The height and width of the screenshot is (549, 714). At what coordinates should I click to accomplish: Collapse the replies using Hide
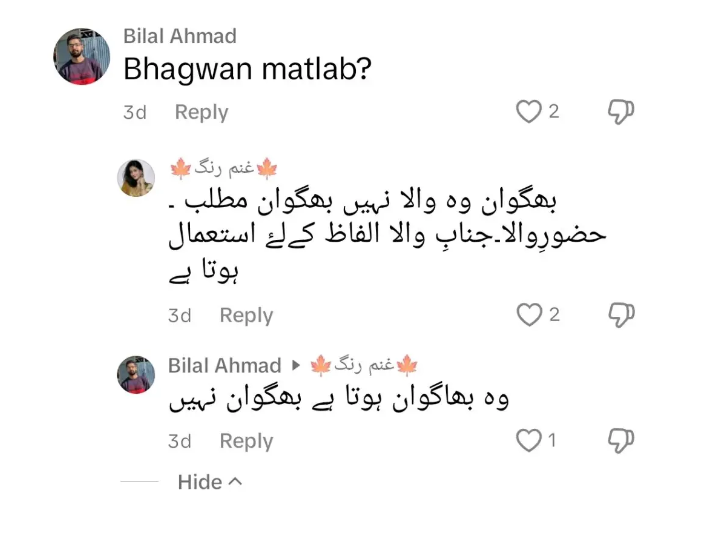tap(210, 482)
